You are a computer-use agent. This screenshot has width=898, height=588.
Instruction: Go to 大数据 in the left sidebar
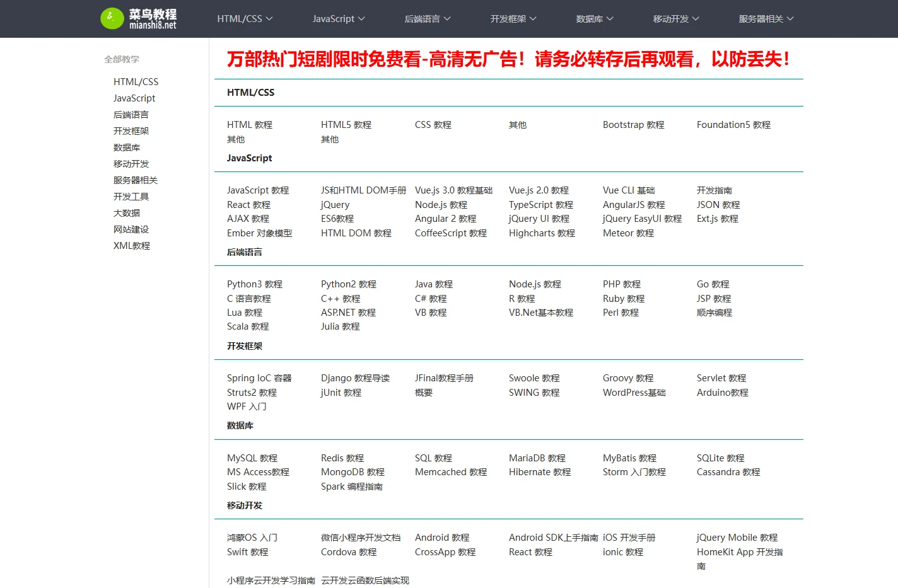(127, 213)
